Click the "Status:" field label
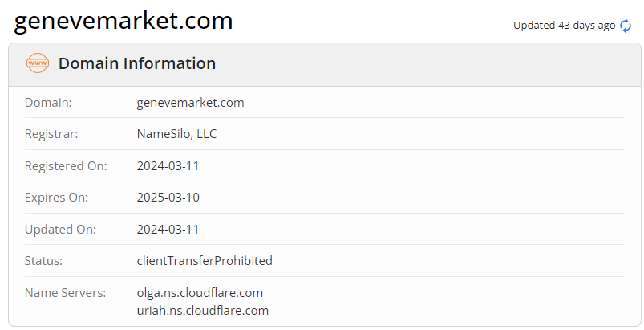 [43, 261]
